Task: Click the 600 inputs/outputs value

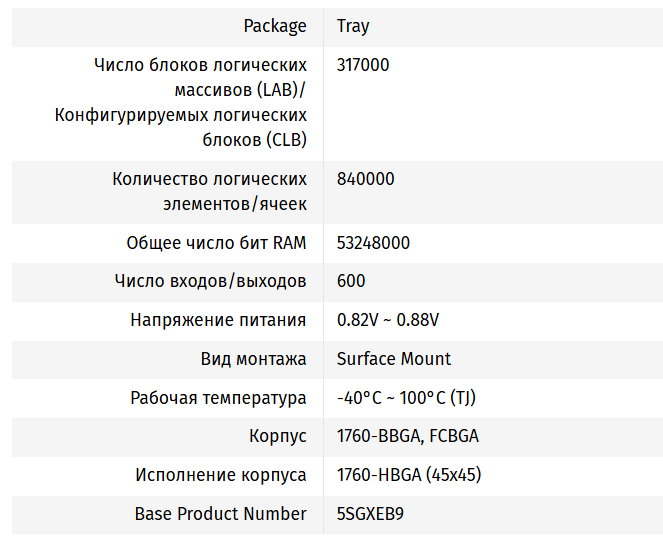Action: click(351, 281)
